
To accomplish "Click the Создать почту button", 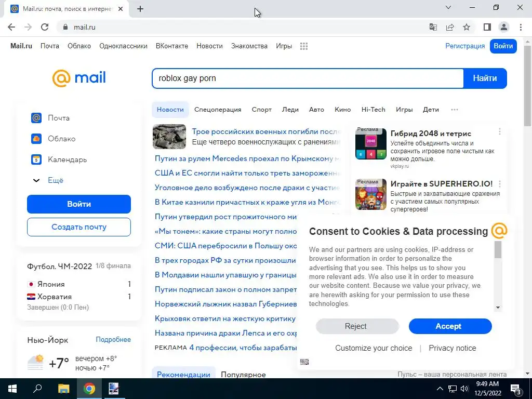I will [79, 227].
